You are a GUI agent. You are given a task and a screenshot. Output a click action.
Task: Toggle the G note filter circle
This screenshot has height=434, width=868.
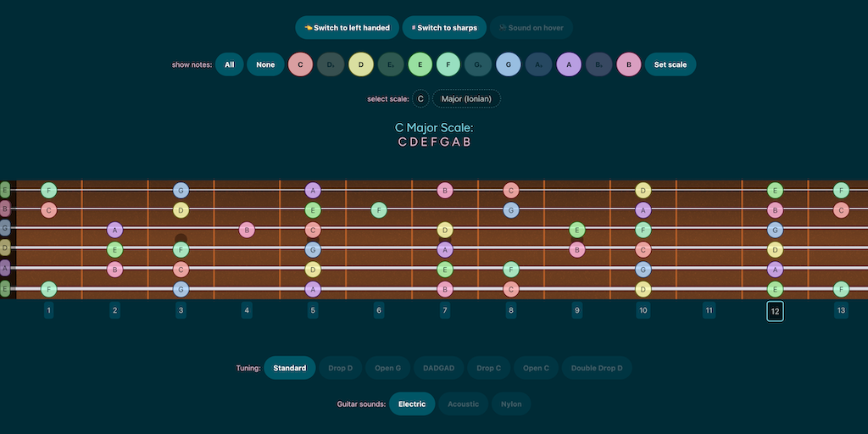(508, 64)
